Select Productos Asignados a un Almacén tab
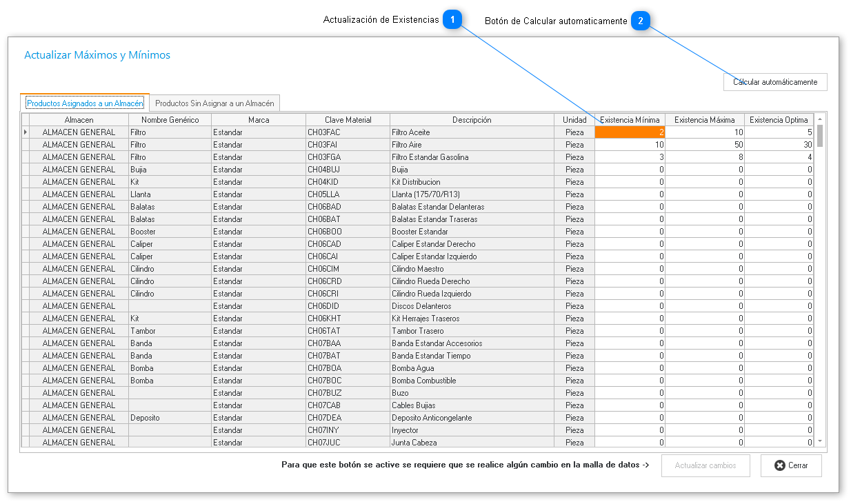 pyautogui.click(x=85, y=103)
